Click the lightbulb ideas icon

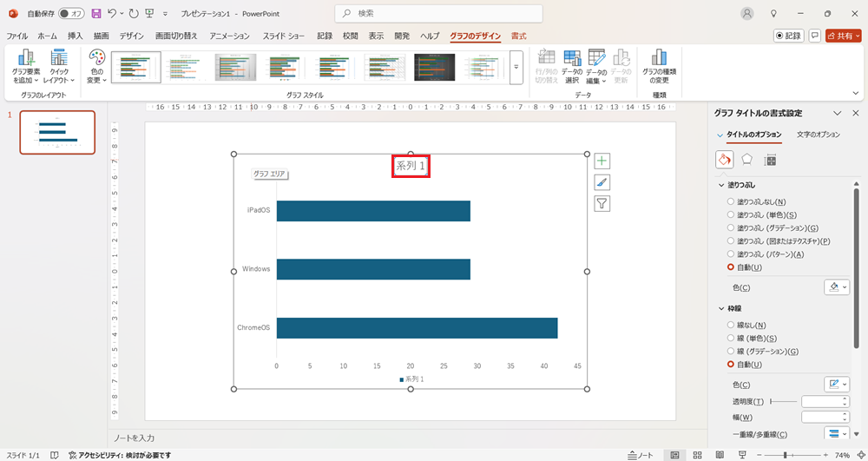774,13
